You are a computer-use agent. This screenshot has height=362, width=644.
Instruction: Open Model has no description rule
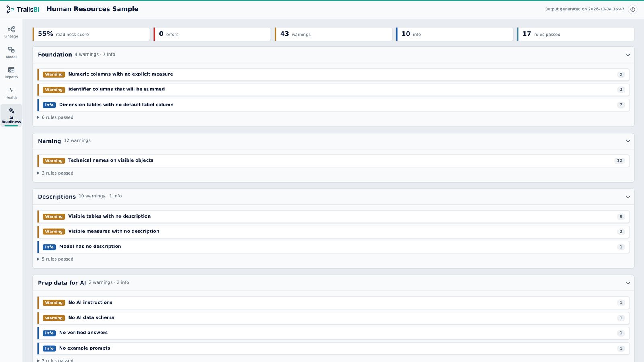click(333, 247)
